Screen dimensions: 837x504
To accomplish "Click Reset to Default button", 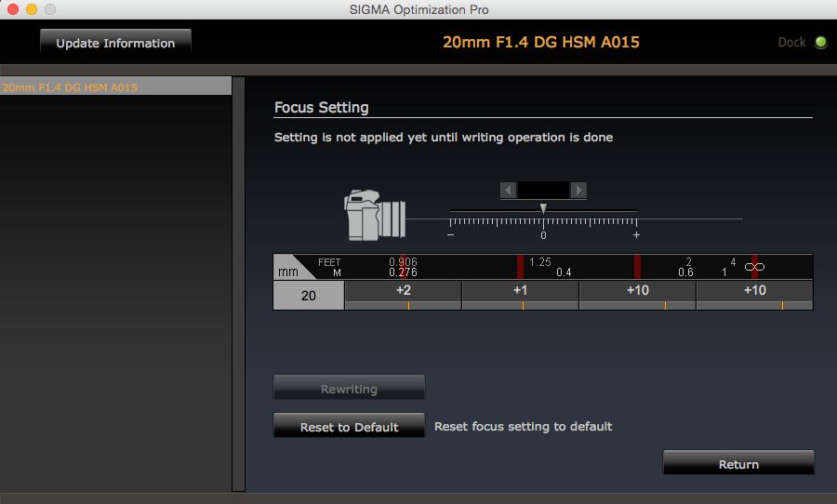I will click(349, 427).
